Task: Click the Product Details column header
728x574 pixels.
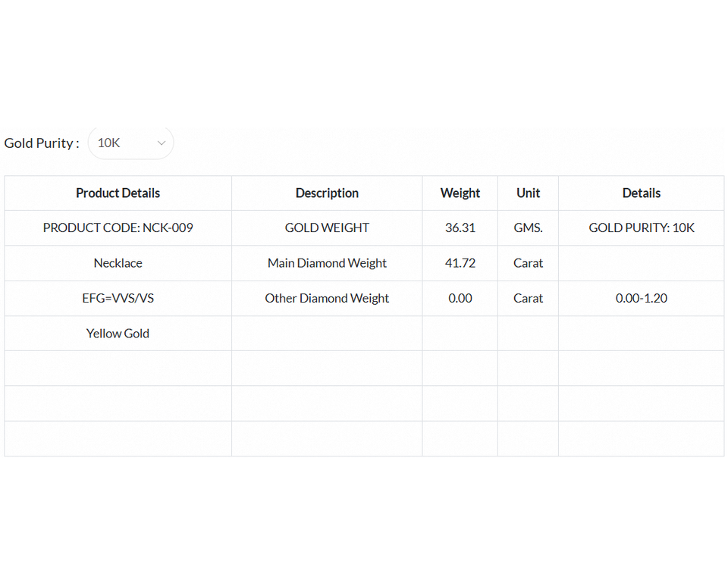Action: (118, 193)
